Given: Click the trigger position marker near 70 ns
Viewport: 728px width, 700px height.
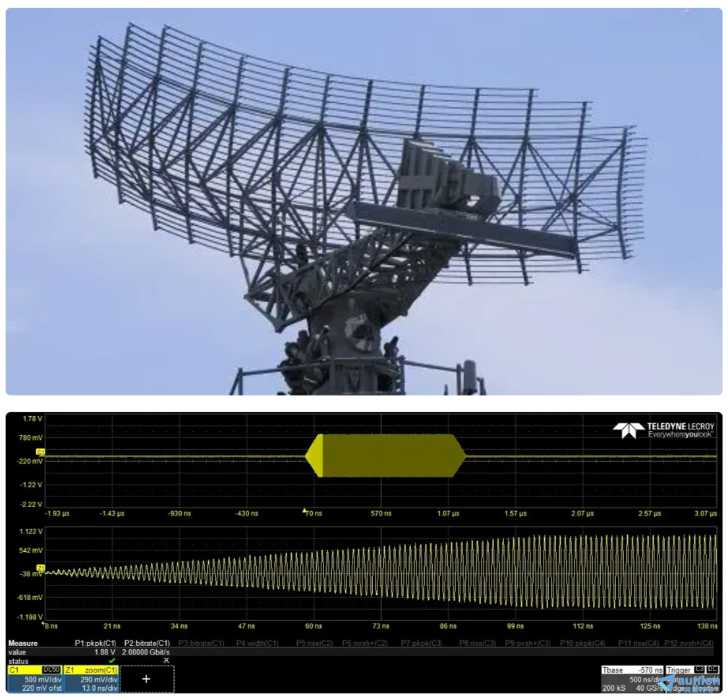Looking at the screenshot, I should tap(304, 510).
